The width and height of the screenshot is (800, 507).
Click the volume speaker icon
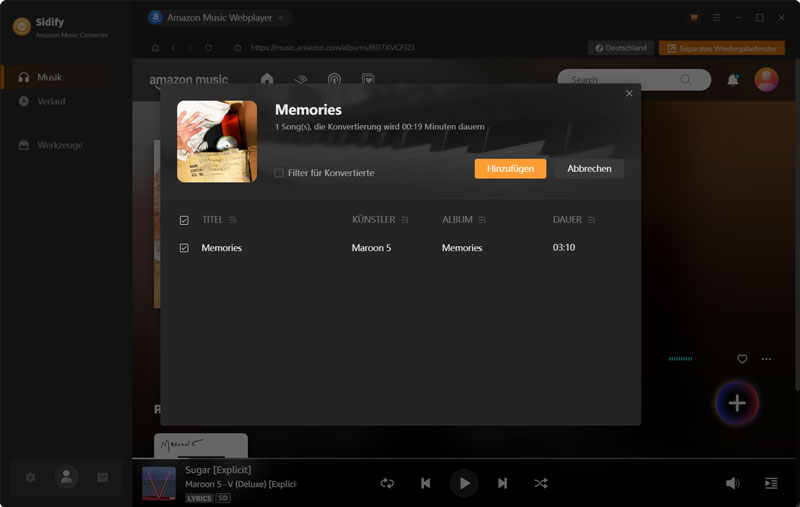pos(732,483)
